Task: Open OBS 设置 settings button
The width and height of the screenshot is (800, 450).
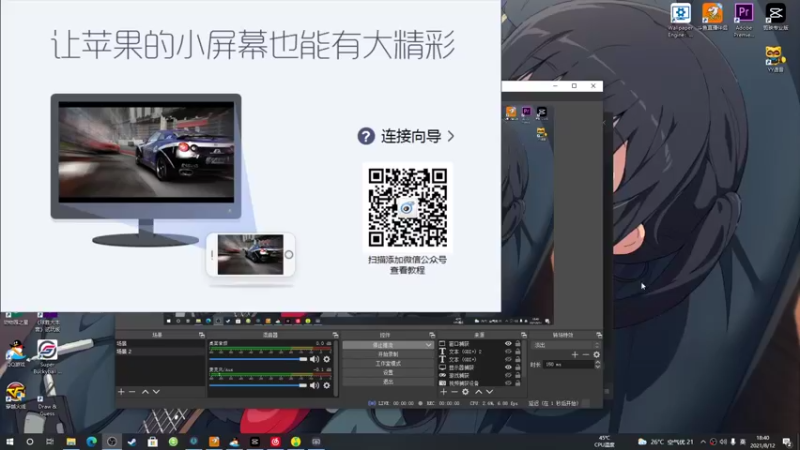Action: tap(388, 372)
